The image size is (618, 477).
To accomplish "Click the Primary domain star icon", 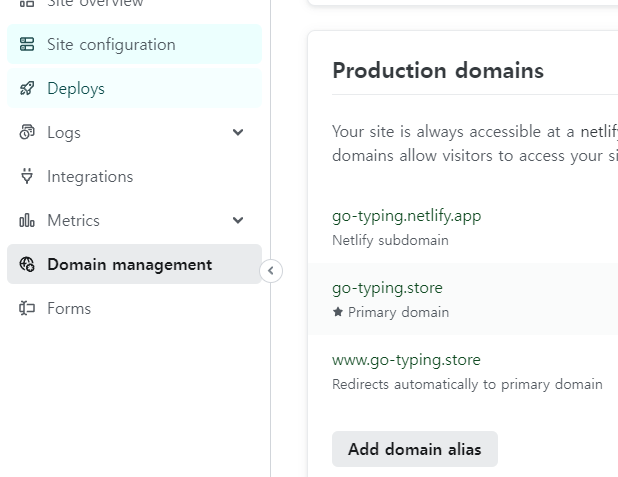I will [x=338, y=312].
